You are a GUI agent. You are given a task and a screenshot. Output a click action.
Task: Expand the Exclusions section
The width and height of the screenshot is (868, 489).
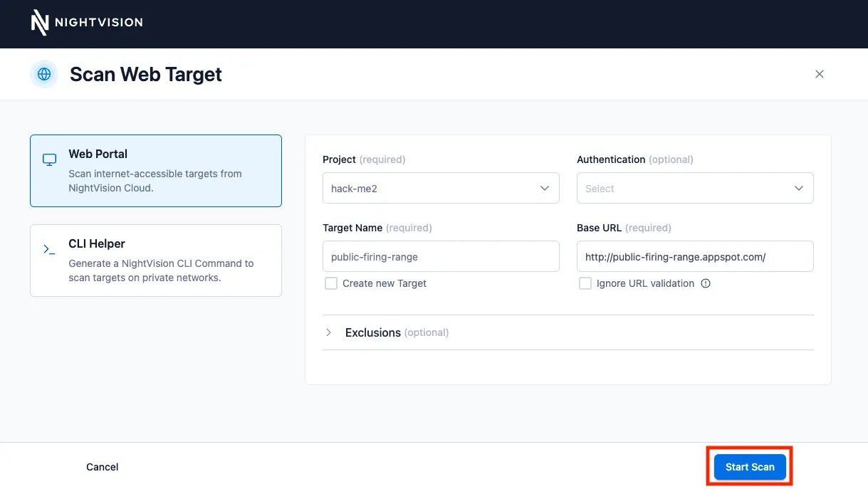(x=568, y=332)
